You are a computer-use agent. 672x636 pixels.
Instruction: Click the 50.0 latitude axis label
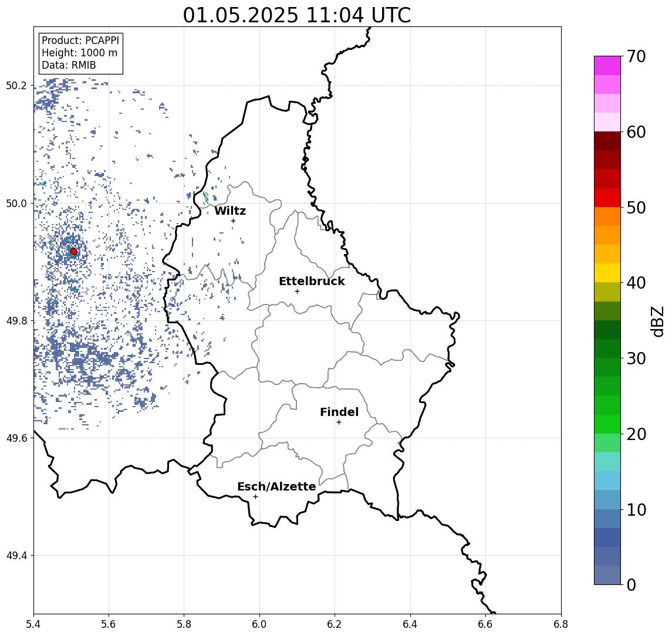(16, 203)
